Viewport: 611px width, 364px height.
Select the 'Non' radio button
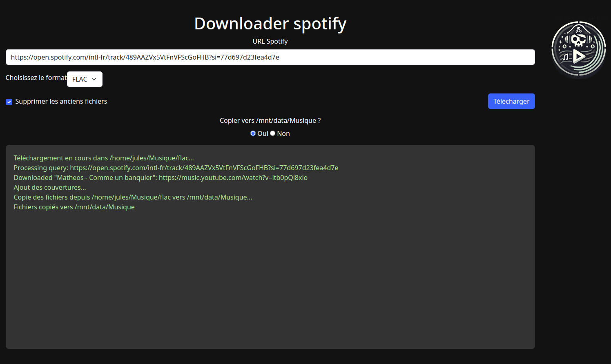[273, 133]
